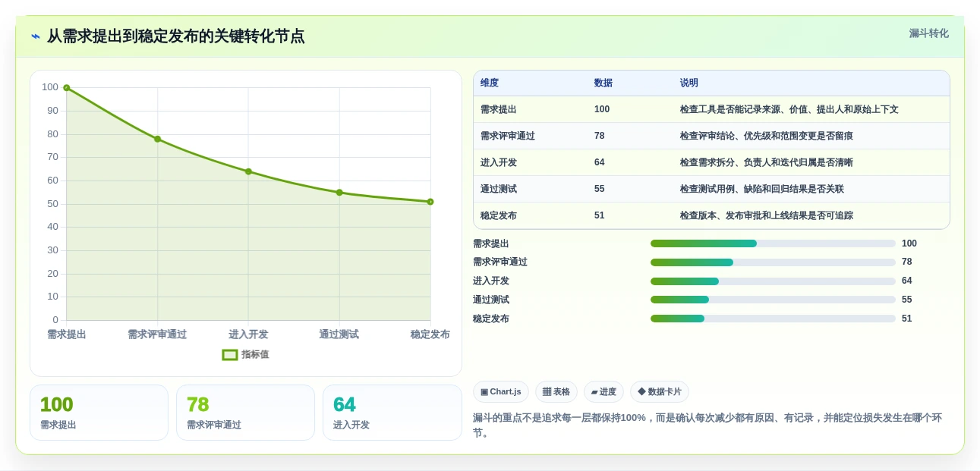Image resolution: width=980 pixels, height=471 pixels.
Task: Click description 检查评审结论、优先级和范围变更是否留痕
Action: click(x=767, y=136)
